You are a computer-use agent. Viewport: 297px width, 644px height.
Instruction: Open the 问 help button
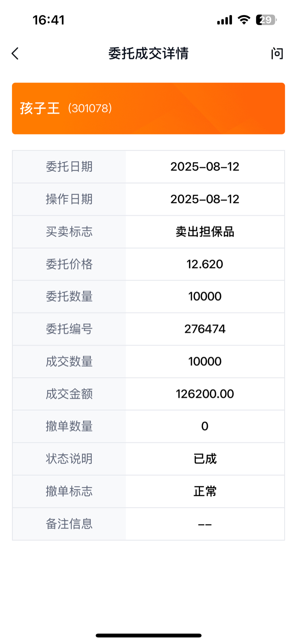277,53
